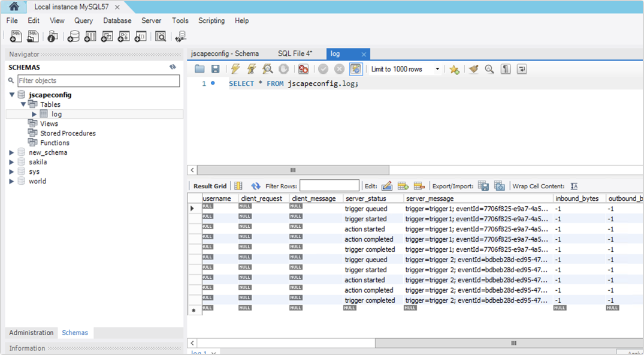This screenshot has height=355, width=644.
Task: Select the beautify SQL broom icon
Action: (x=473, y=68)
